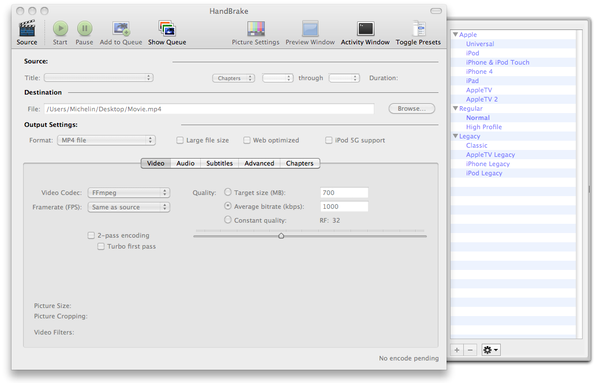Image resolution: width=600 pixels, height=383 pixels.
Task: Click the Pause encode icon
Action: [x=85, y=28]
